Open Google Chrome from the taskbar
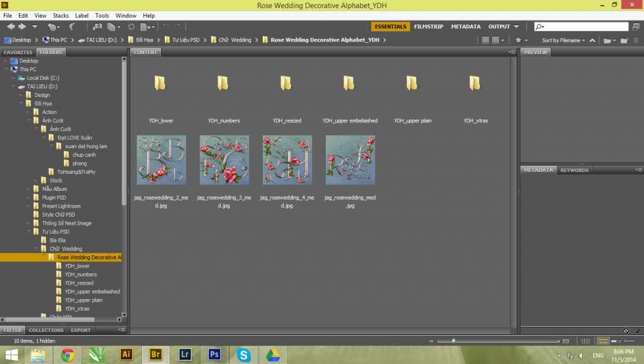Viewport: 644px width, 364px height. tap(68, 355)
